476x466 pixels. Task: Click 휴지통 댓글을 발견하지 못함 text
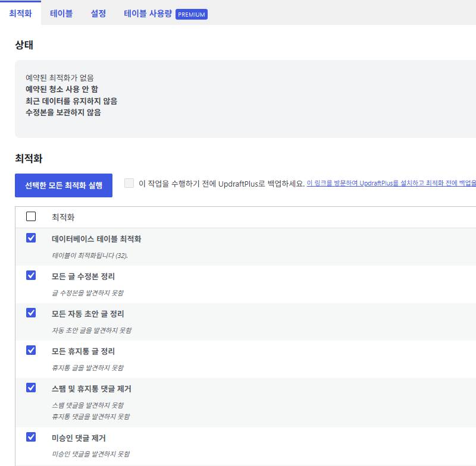pos(91,417)
